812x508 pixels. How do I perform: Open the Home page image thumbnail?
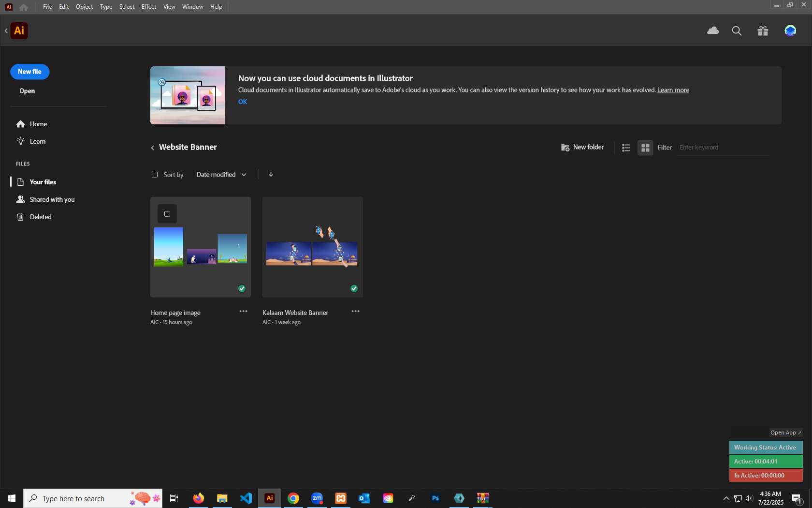point(201,247)
